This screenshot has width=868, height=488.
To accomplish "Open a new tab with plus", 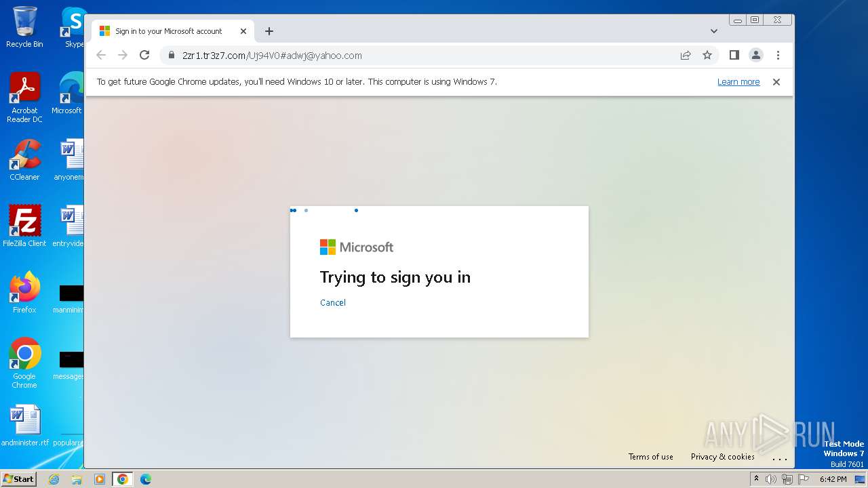I will 269,31.
